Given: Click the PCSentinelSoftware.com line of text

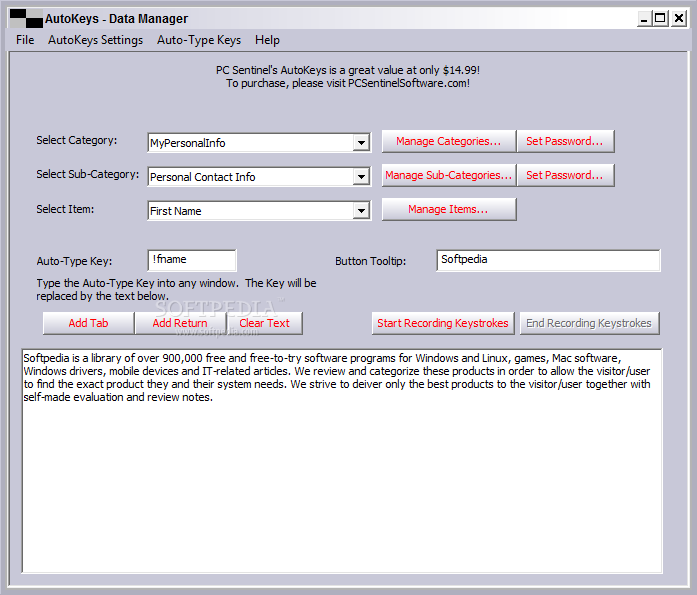Looking at the screenshot, I should (x=348, y=83).
